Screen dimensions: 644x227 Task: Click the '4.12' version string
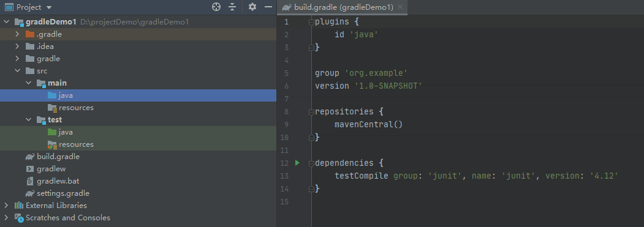point(604,176)
